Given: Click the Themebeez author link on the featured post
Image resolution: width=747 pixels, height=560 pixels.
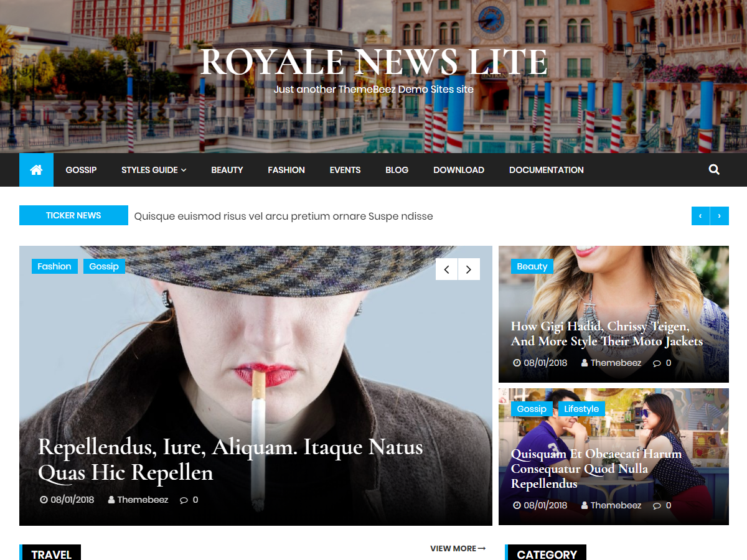Looking at the screenshot, I should click(143, 499).
